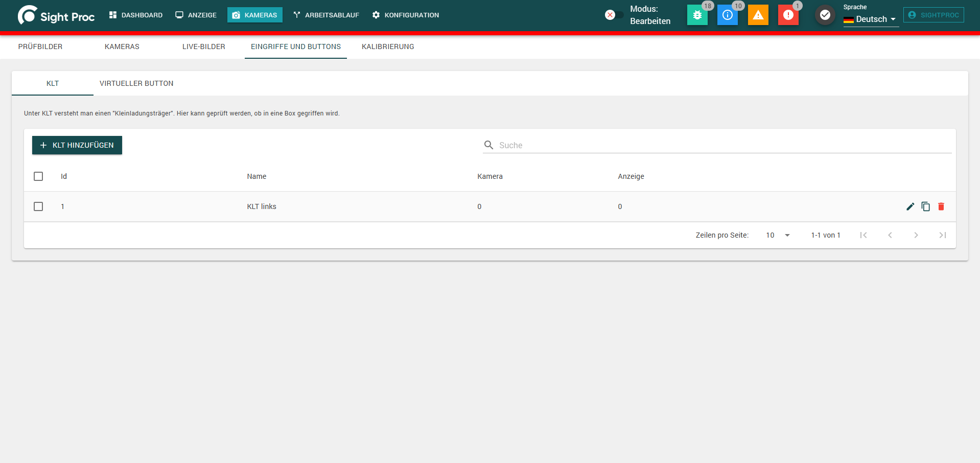The height and width of the screenshot is (463, 980).
Task: Switch to the Prüfbilder tab
Action: tap(40, 47)
